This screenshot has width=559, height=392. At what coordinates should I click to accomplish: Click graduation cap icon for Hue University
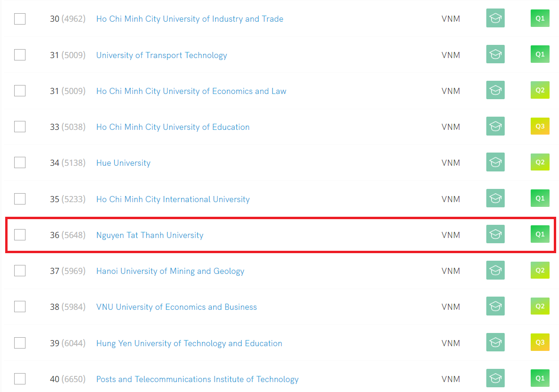pyautogui.click(x=495, y=162)
